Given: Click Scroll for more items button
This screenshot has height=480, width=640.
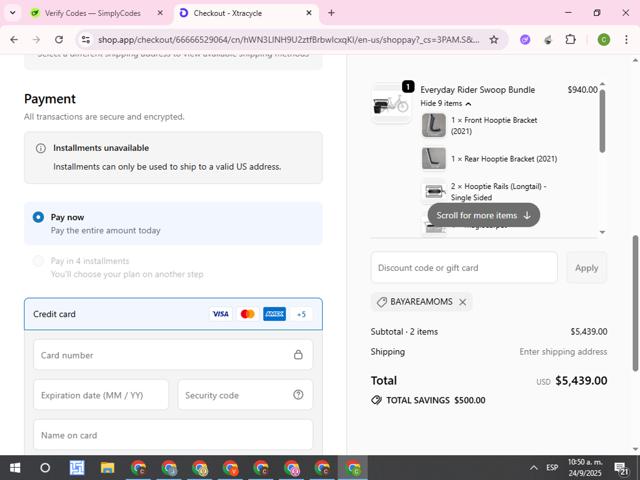Looking at the screenshot, I should [x=484, y=215].
